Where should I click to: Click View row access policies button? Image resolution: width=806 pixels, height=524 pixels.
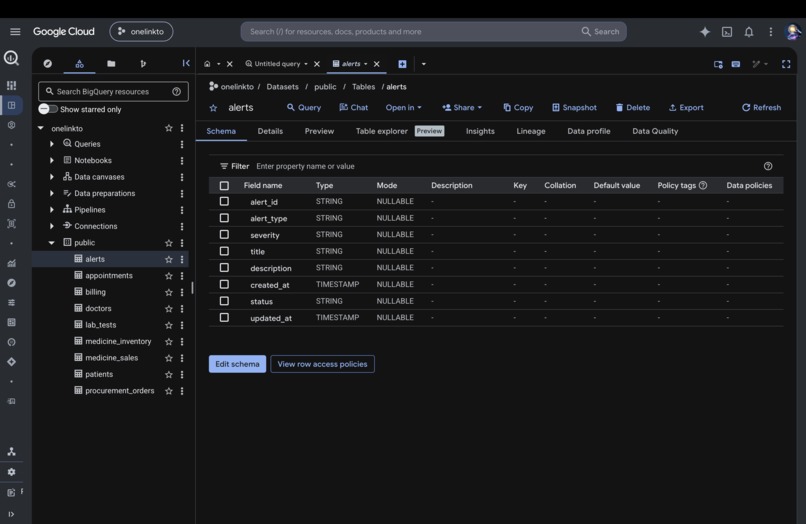tap(322, 364)
